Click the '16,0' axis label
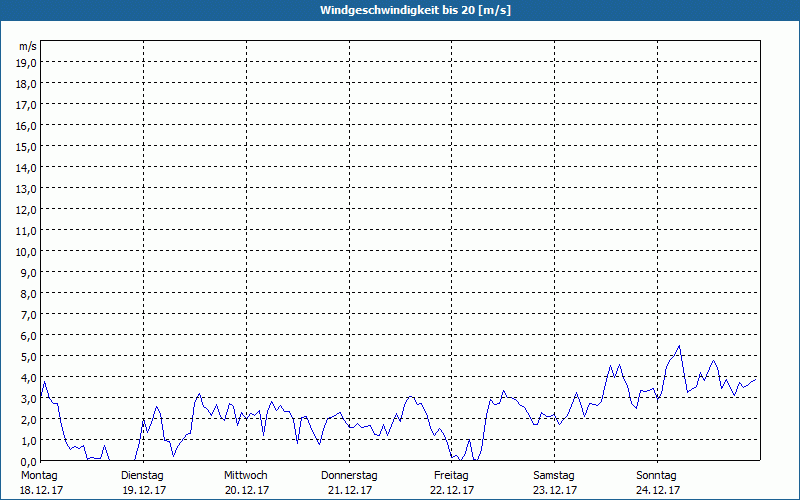 point(27,126)
